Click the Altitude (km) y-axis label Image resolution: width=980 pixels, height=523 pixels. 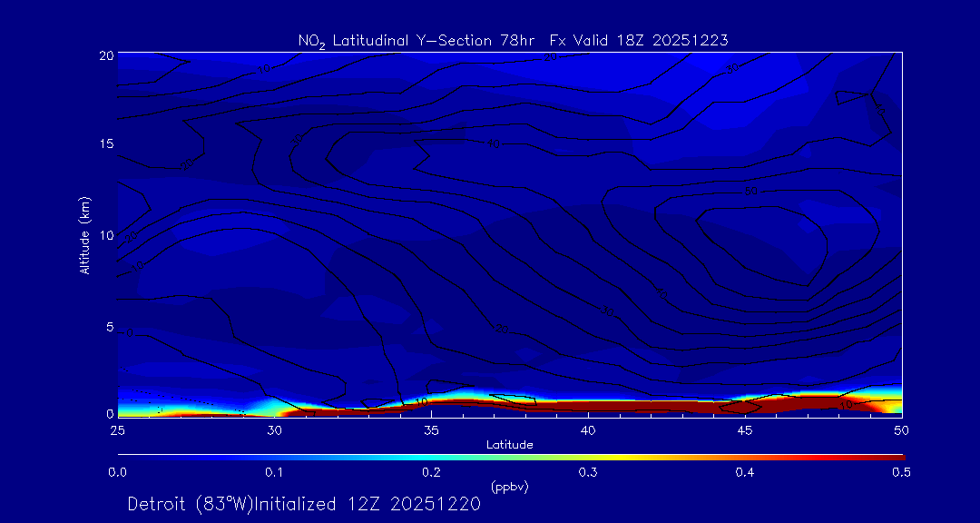click(84, 235)
